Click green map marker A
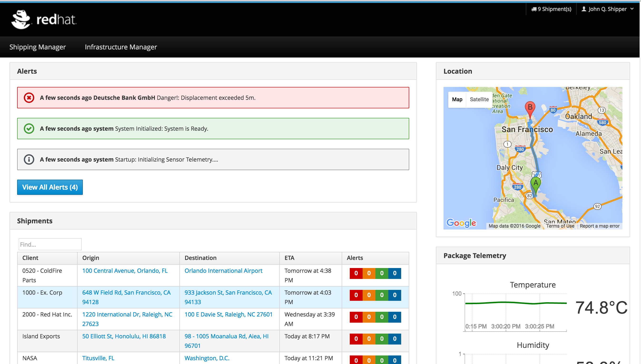The image size is (641, 364). point(535,184)
